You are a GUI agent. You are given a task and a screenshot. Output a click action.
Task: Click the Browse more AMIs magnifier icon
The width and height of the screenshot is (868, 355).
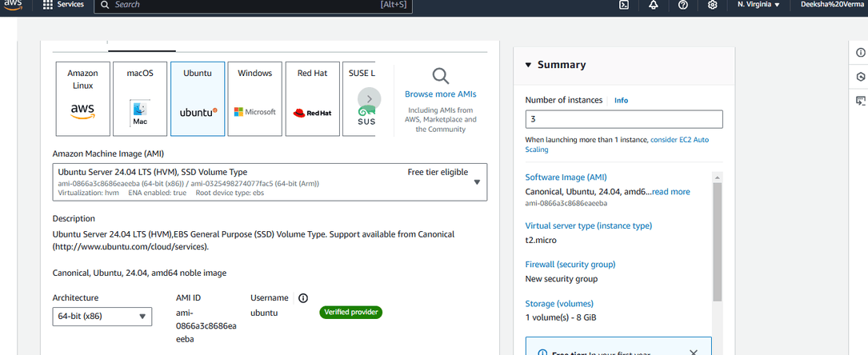(441, 76)
